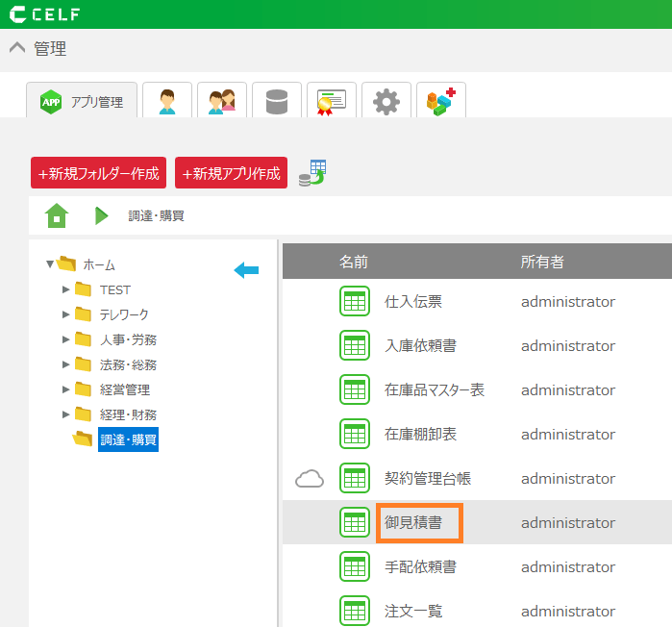Open the license certificate tab icon

point(332,101)
